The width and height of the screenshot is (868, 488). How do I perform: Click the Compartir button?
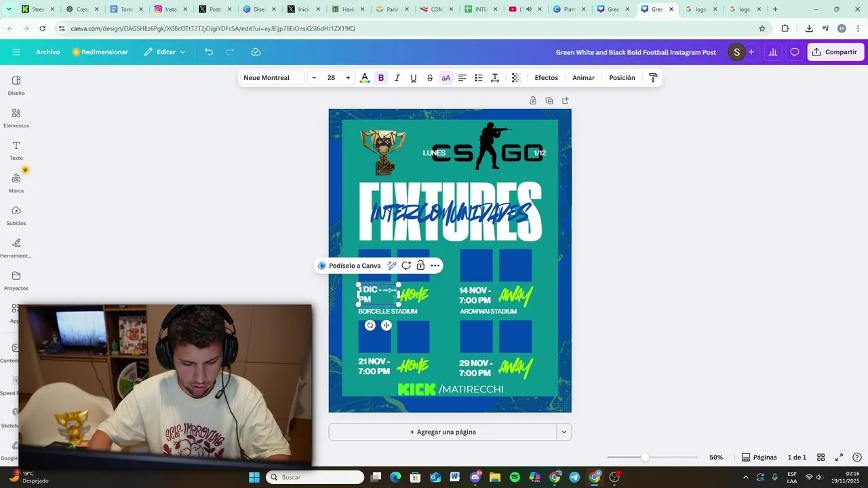(835, 52)
